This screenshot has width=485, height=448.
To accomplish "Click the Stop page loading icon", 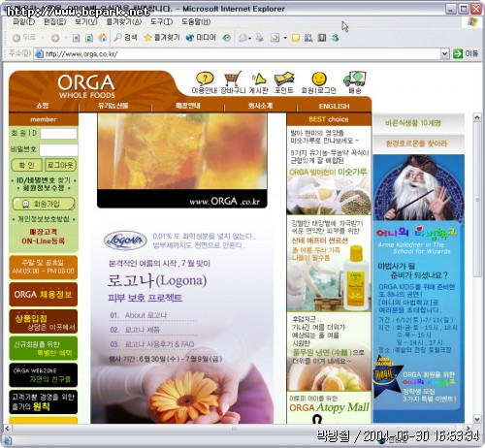I will point(76,38).
